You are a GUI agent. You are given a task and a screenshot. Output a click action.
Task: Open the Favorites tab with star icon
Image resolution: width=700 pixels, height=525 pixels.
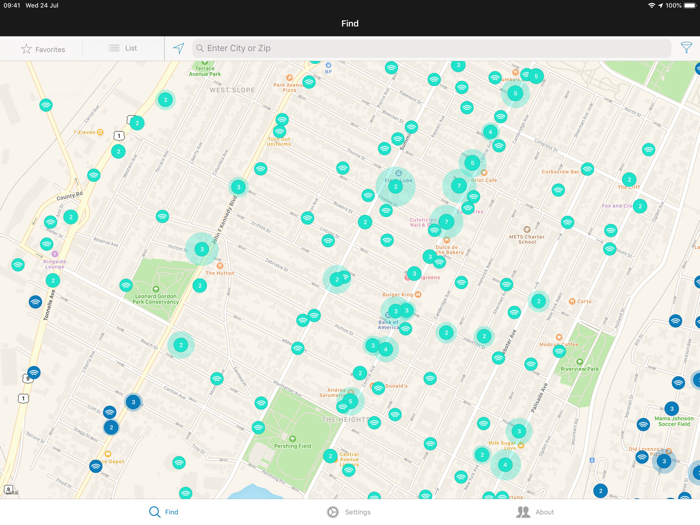point(43,49)
